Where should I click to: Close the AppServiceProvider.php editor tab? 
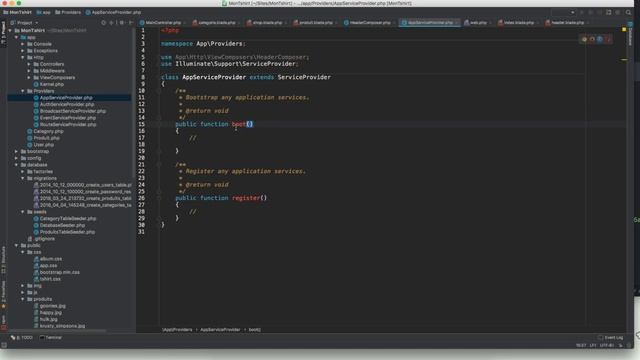pyautogui.click(x=457, y=23)
